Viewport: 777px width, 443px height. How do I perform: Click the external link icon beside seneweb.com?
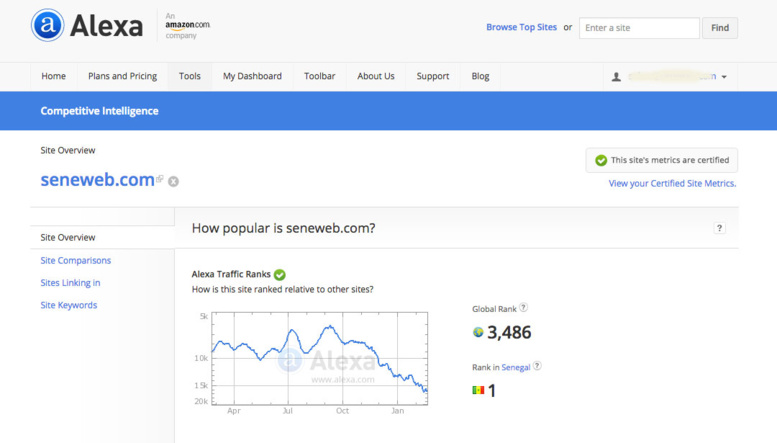(160, 180)
